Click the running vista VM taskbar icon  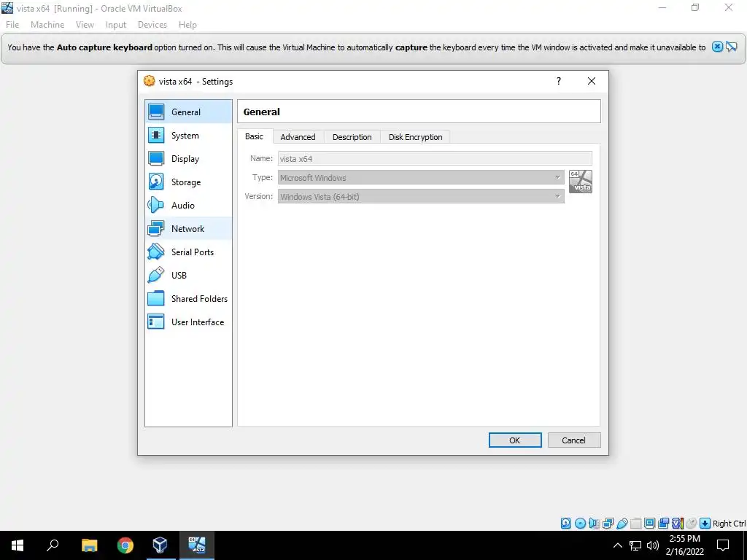[x=197, y=545]
